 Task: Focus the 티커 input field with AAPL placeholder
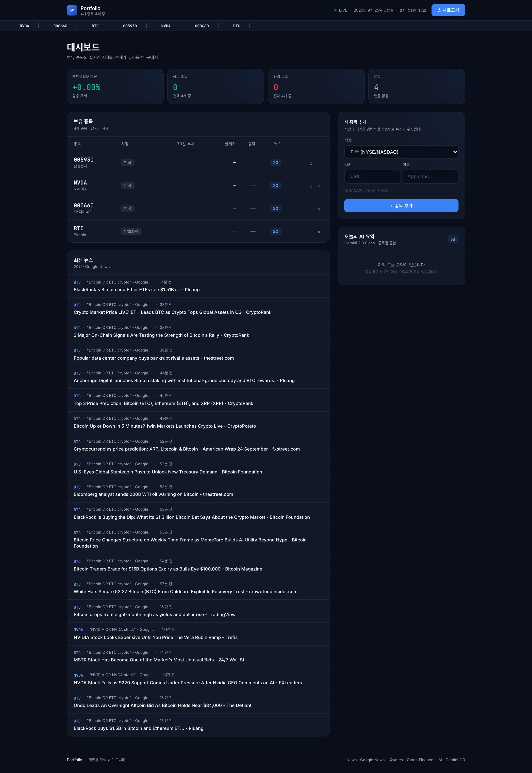tap(372, 176)
